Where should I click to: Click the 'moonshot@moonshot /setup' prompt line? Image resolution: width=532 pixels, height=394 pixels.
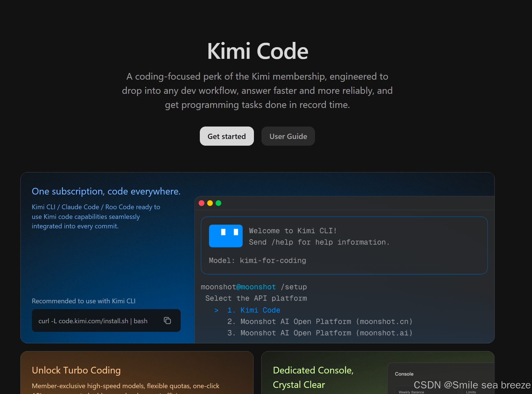pos(254,287)
